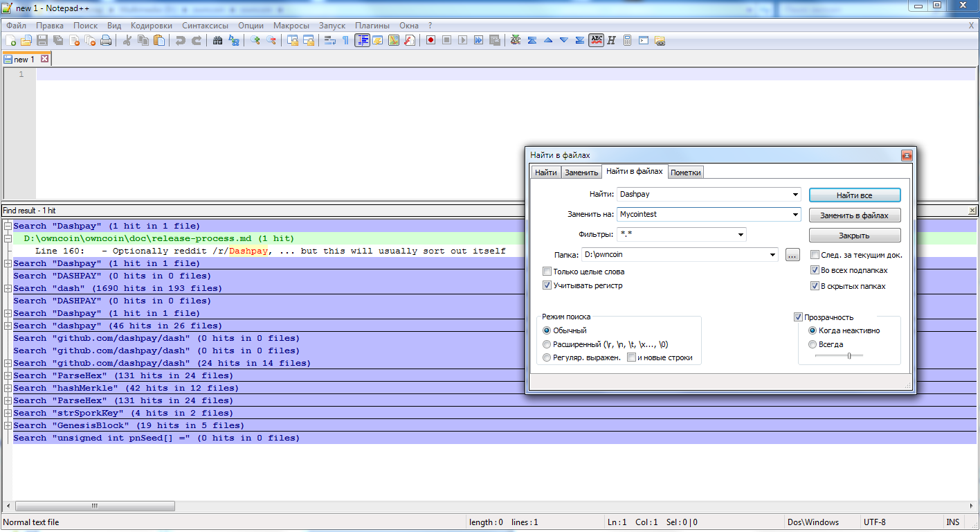
Task: Open the 'Плагины' menu
Action: tap(372, 26)
